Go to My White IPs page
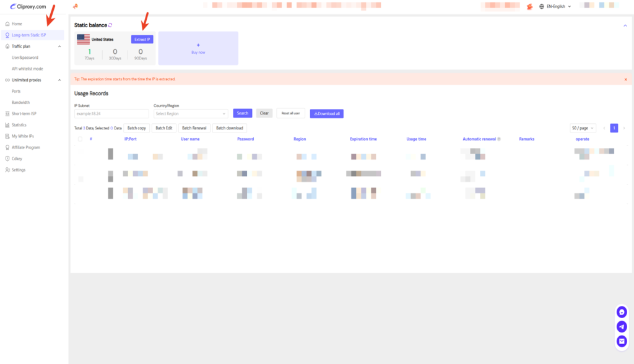 click(x=23, y=136)
